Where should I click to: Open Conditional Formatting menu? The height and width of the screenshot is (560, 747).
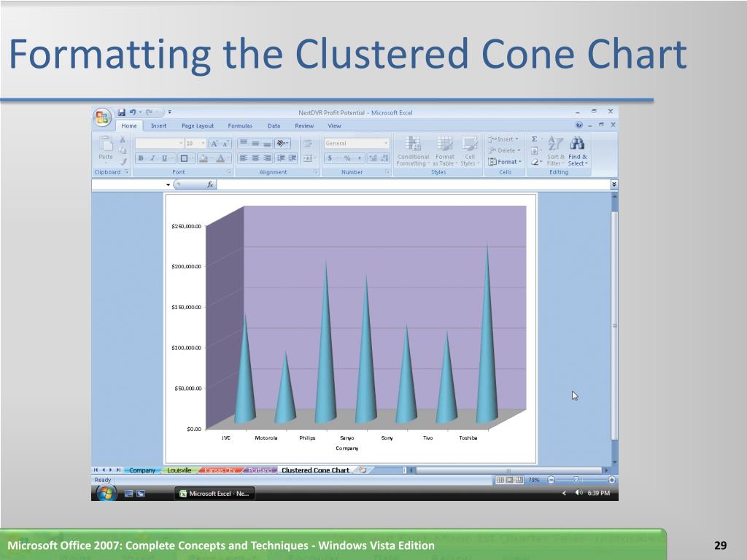(x=413, y=152)
